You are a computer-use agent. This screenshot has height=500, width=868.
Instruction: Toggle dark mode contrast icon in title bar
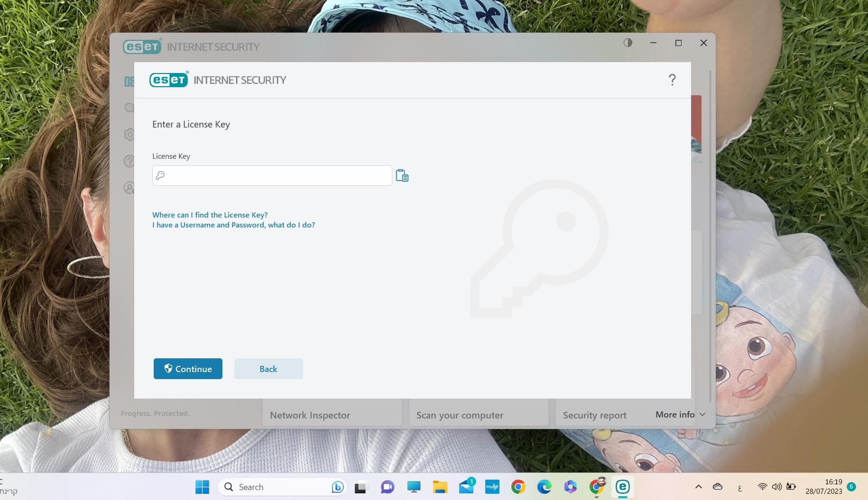(628, 43)
